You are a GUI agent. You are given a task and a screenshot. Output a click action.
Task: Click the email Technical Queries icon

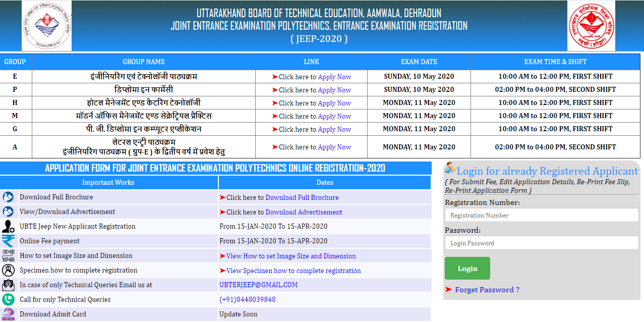click(8, 285)
